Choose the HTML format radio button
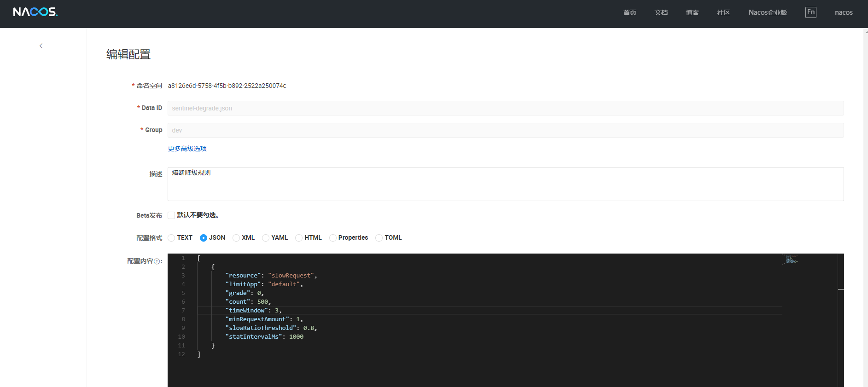 (299, 238)
